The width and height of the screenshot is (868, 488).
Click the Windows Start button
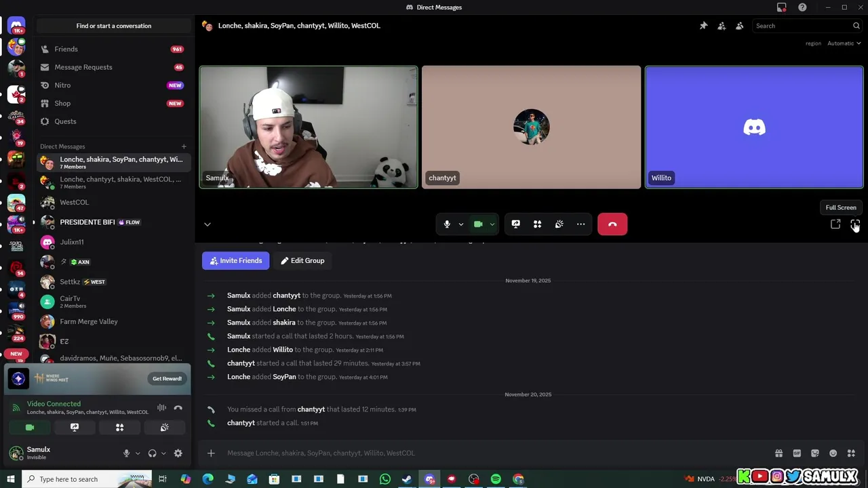pos(11,479)
